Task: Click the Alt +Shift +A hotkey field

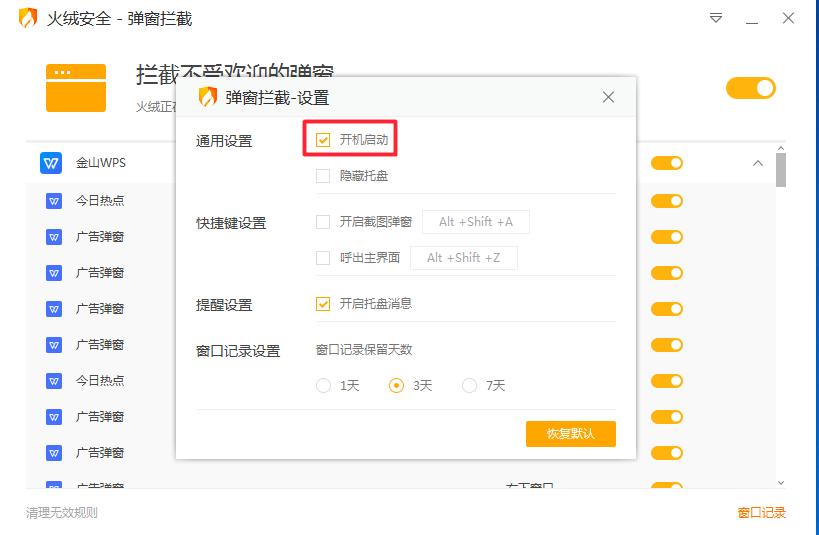Action: tap(476, 222)
